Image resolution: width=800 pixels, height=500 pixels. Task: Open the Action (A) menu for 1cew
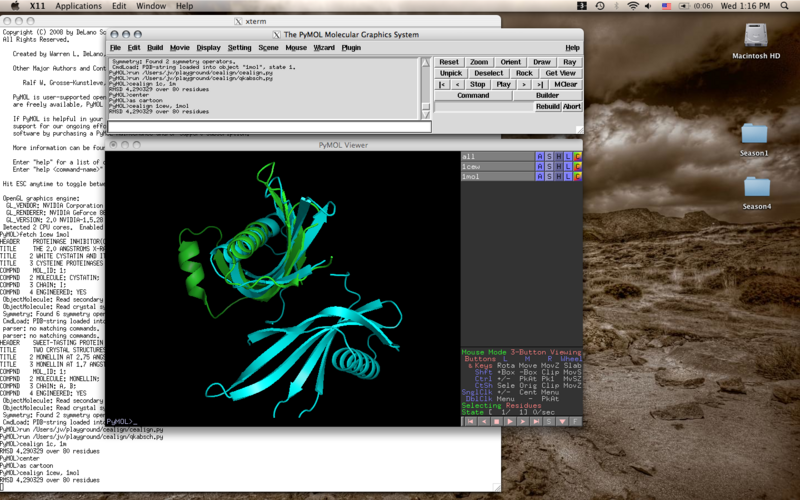click(x=540, y=166)
